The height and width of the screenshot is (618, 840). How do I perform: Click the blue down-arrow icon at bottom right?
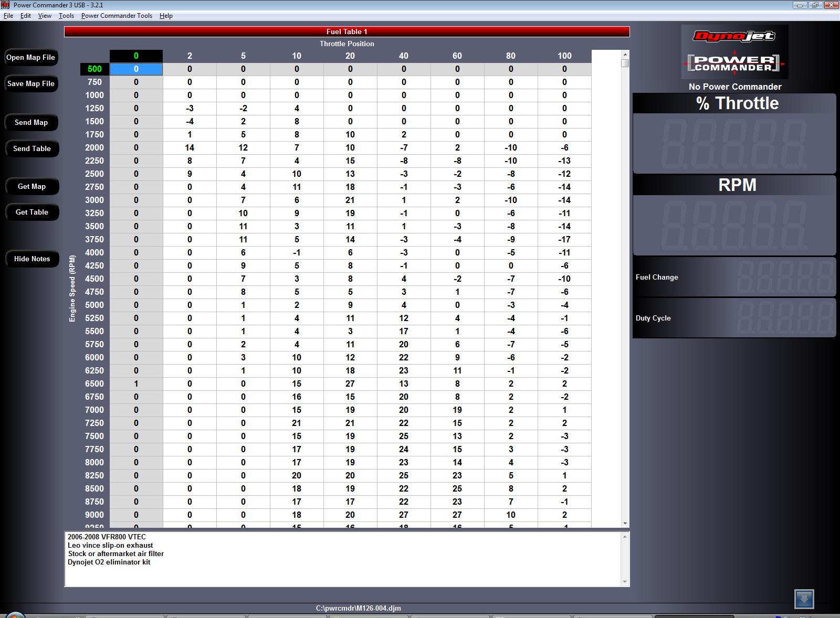(804, 599)
